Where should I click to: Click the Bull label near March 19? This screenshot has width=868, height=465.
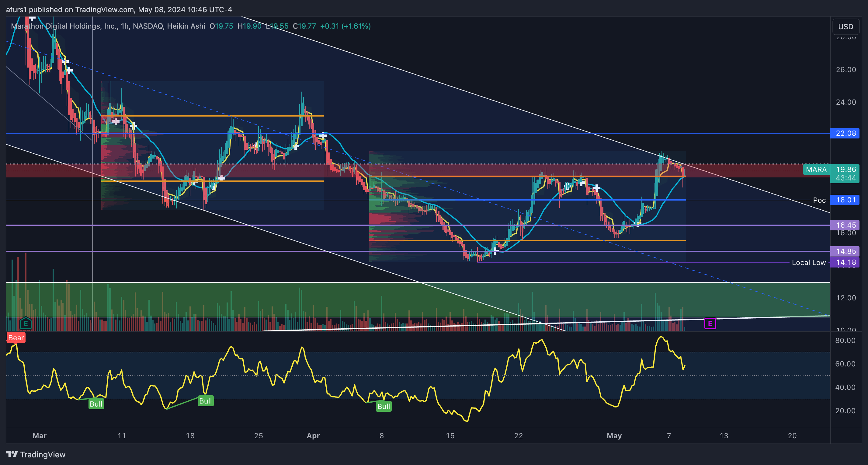(206, 401)
